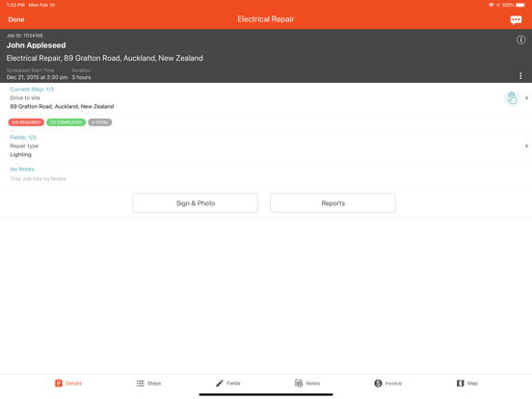
Task: Open the chat message bubble icon
Action: point(516,20)
